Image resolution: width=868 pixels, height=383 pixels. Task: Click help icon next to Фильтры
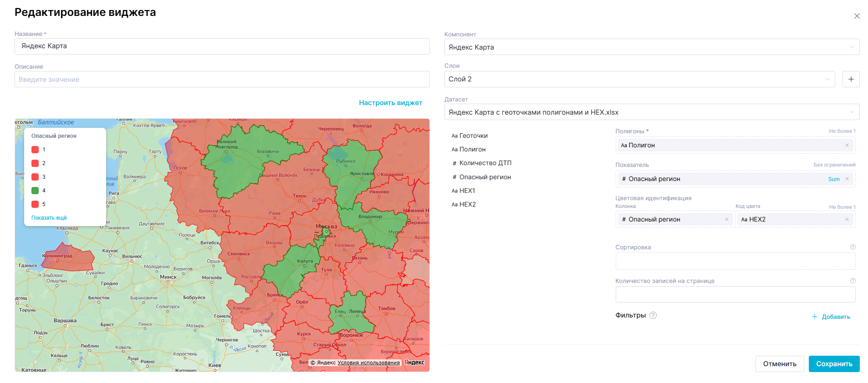[x=653, y=316]
